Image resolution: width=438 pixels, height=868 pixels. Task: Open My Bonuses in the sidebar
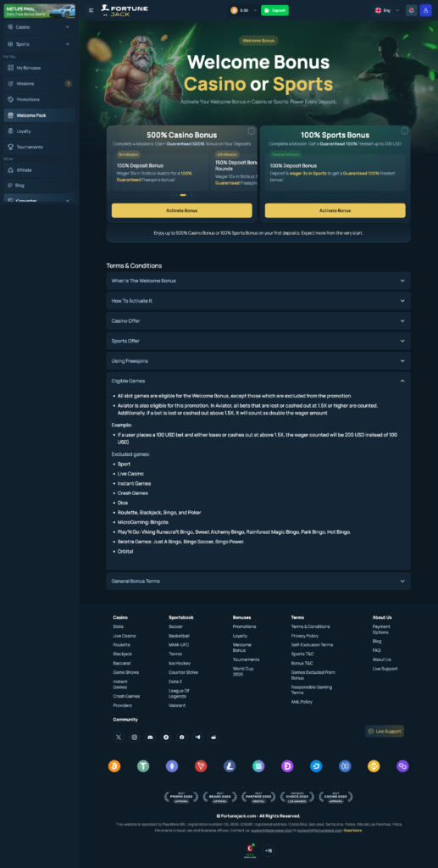(39, 68)
